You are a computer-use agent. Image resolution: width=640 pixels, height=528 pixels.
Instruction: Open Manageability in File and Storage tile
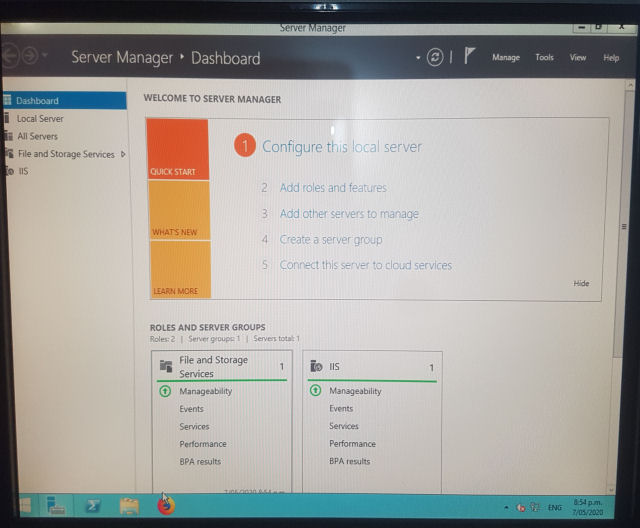(206, 391)
